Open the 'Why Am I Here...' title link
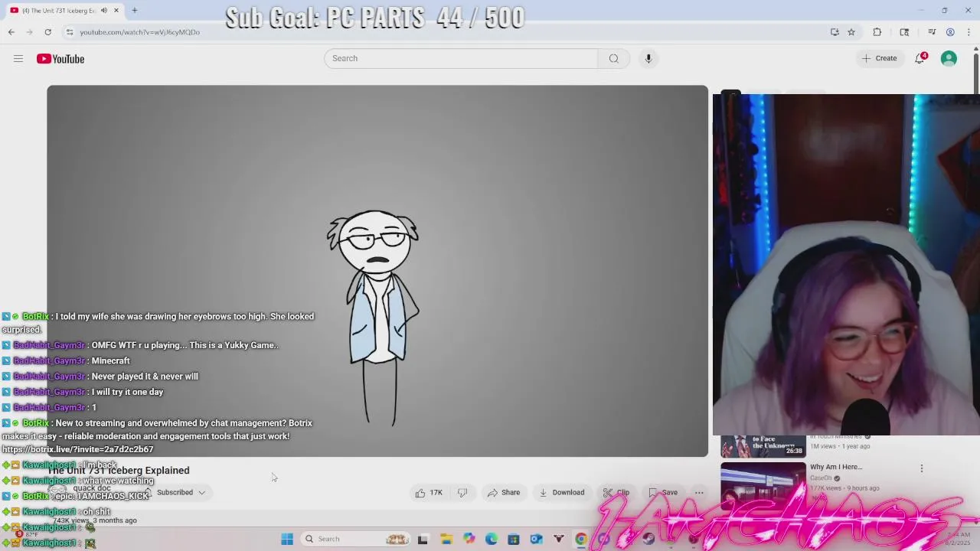This screenshot has height=551, width=980. click(x=836, y=467)
